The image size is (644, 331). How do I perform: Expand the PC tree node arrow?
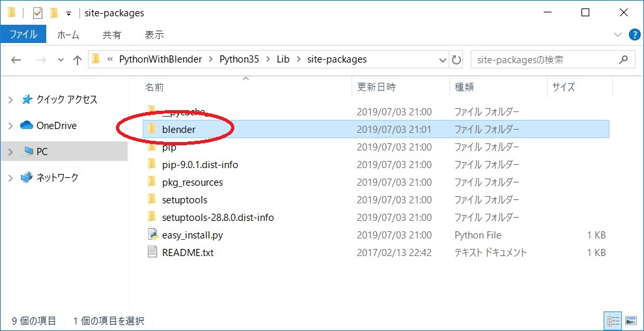[x=10, y=152]
